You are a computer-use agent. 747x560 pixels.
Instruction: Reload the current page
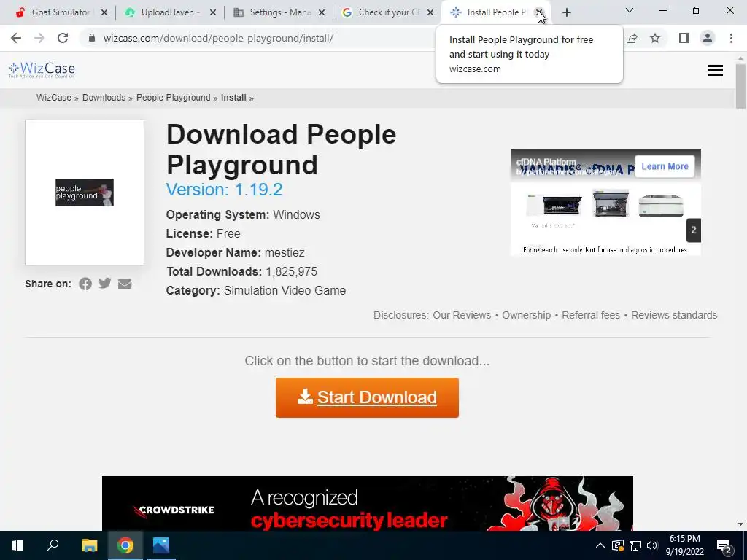63,38
